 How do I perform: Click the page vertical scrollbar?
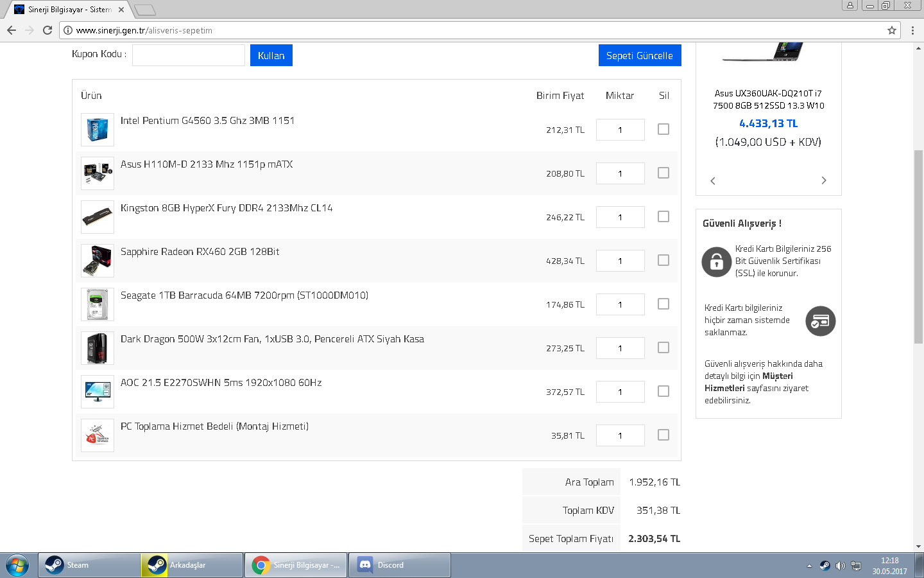918,248
